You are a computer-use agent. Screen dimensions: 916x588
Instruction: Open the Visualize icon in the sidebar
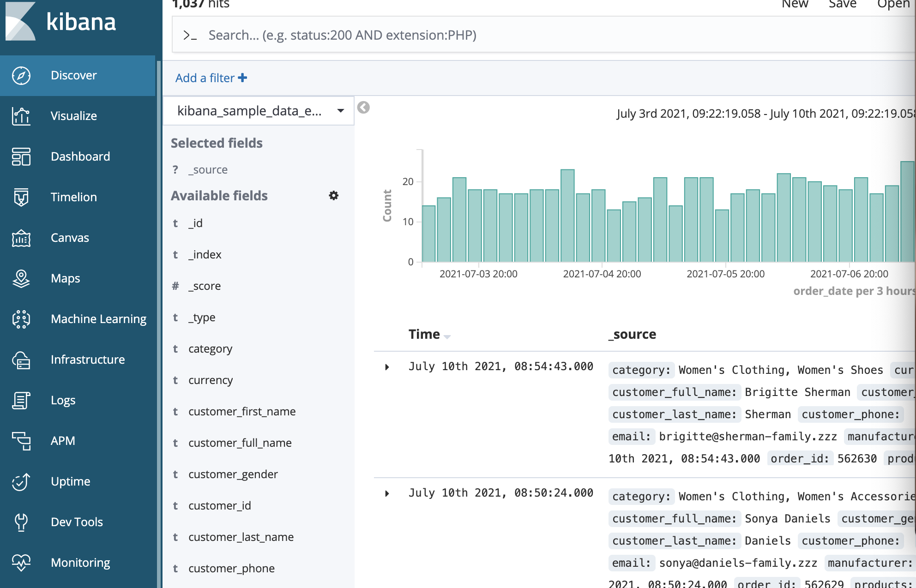[x=21, y=116]
